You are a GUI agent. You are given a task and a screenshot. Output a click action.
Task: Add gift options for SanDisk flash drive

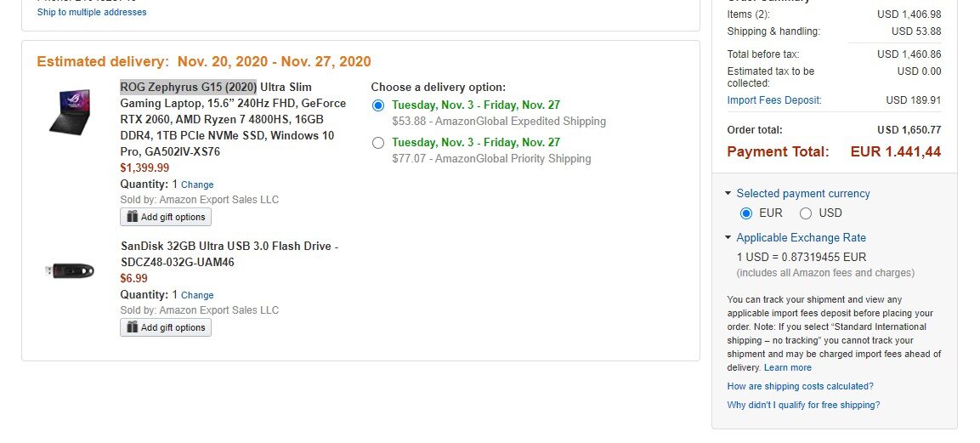[166, 327]
